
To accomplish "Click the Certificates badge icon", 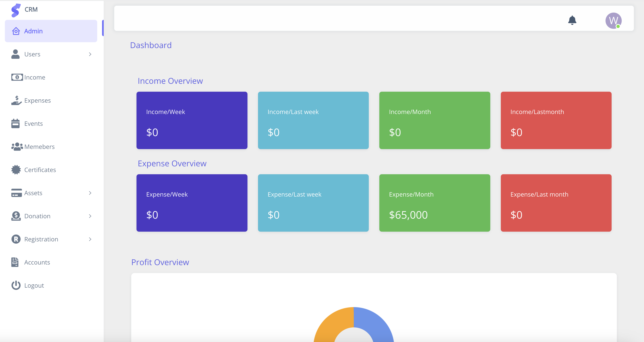I will (x=16, y=170).
